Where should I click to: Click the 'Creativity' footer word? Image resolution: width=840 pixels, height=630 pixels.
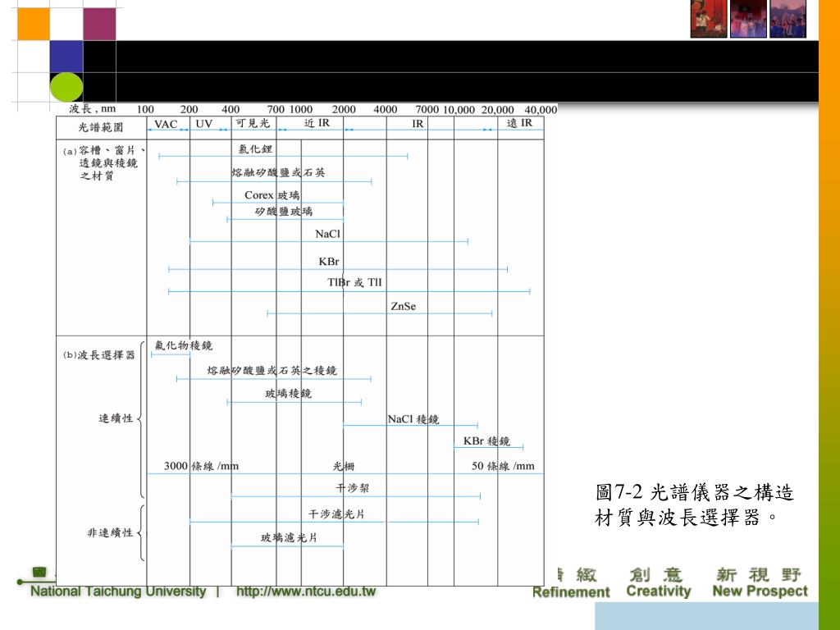659,591
